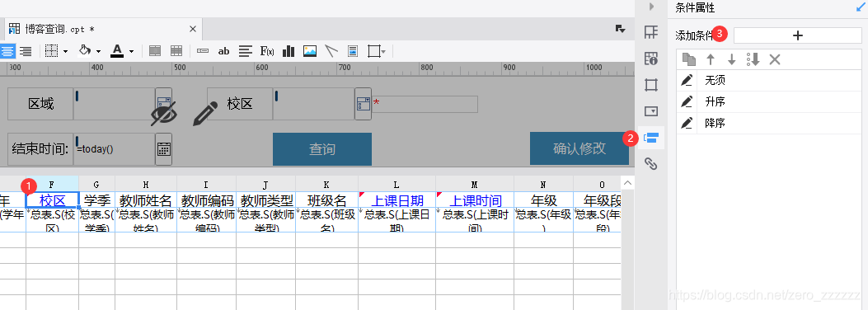Click the plus button to add condition
This screenshot has width=868, height=310.
[x=798, y=35]
